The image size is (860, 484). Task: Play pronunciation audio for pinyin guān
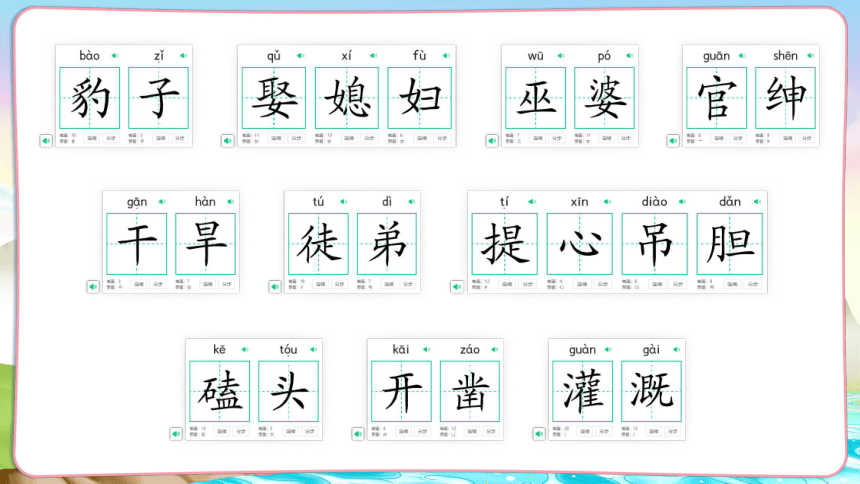[x=742, y=55]
